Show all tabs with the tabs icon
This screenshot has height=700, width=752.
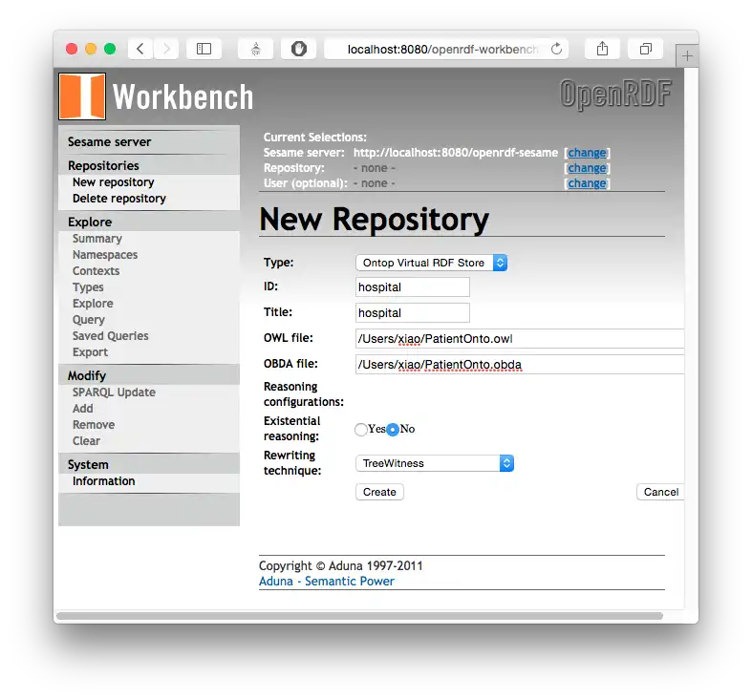pos(646,49)
